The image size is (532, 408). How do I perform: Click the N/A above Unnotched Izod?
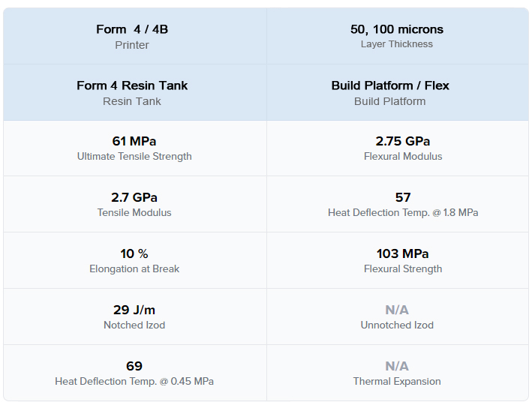(x=397, y=310)
